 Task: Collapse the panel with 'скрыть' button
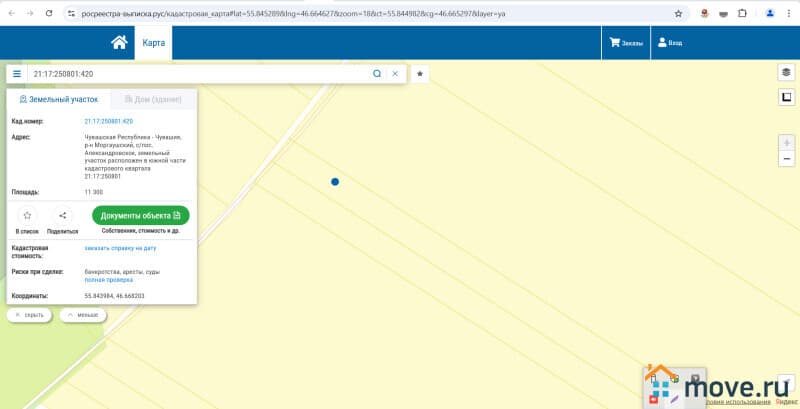coord(30,314)
